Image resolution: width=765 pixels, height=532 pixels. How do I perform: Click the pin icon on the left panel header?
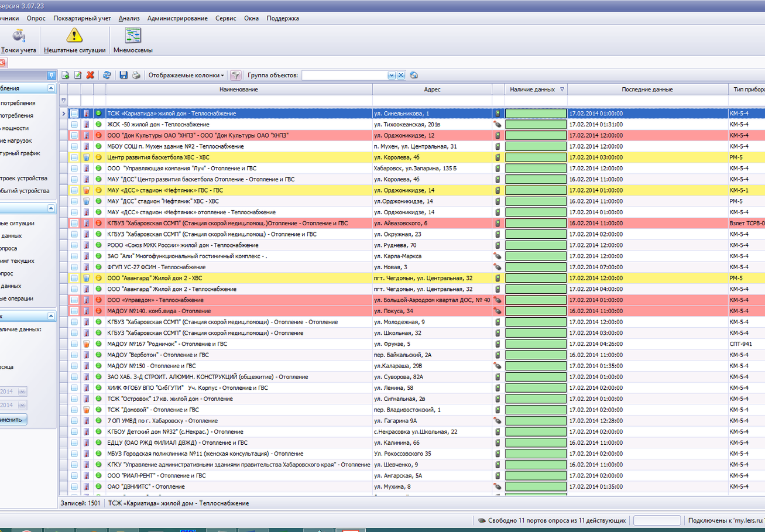pos(52,75)
